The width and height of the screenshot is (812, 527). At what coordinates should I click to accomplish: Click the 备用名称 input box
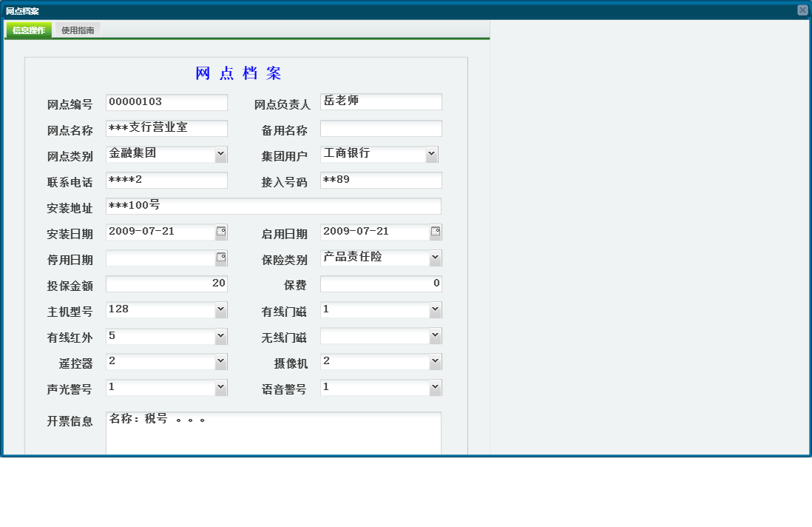381,127
